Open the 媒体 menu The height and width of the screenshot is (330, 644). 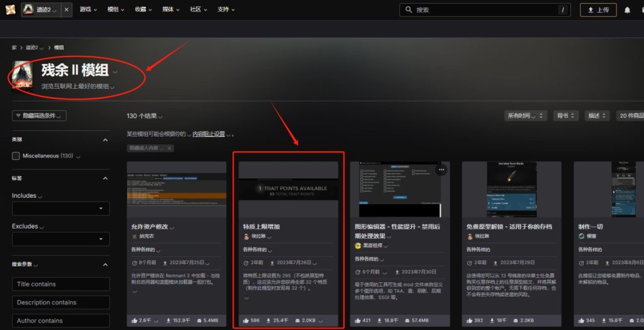tap(171, 9)
